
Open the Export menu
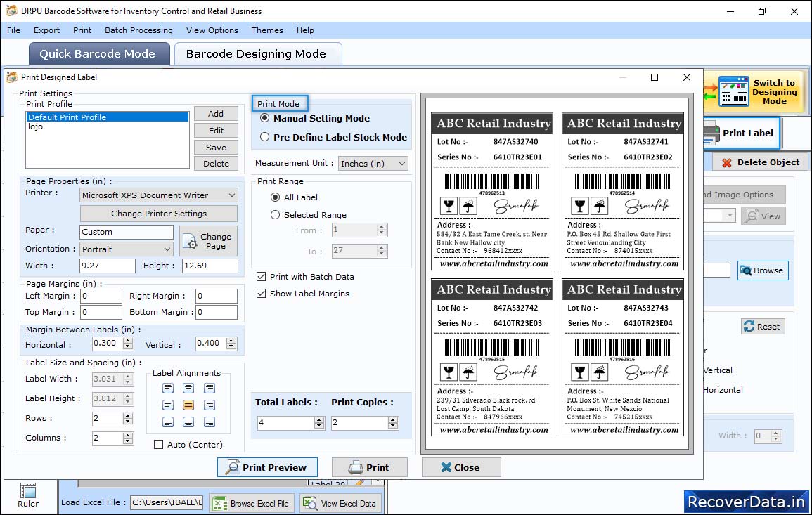(x=46, y=30)
